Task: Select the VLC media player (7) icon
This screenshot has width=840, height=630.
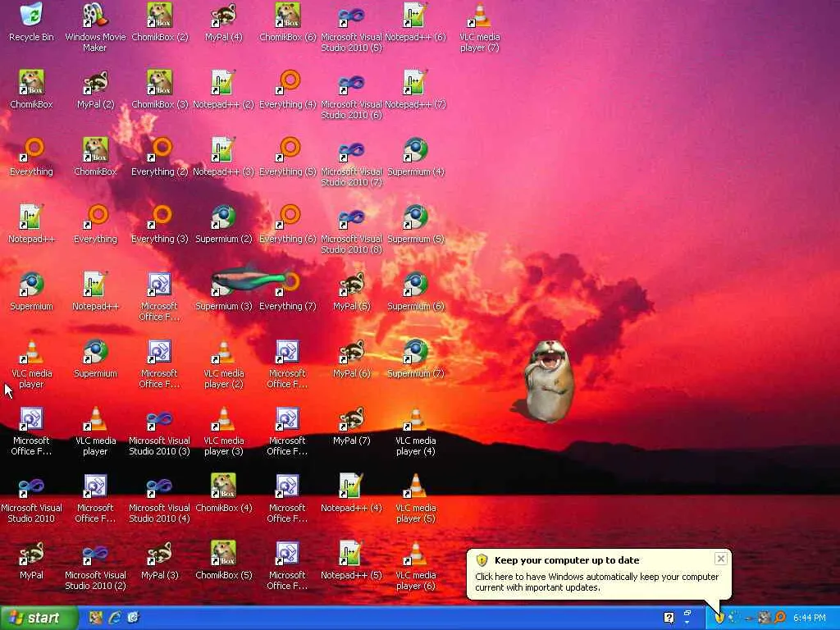Action: tap(479, 27)
